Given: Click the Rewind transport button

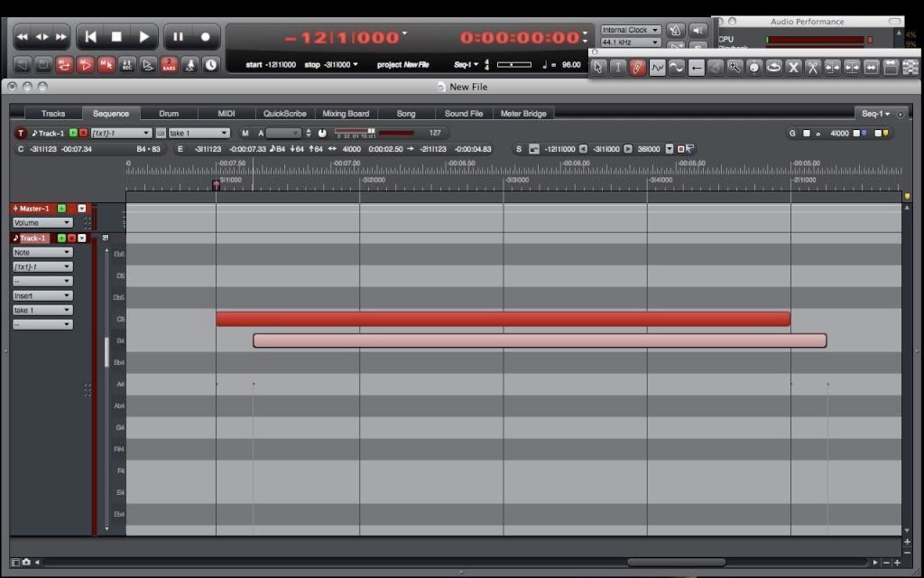Looking at the screenshot, I should (23, 36).
